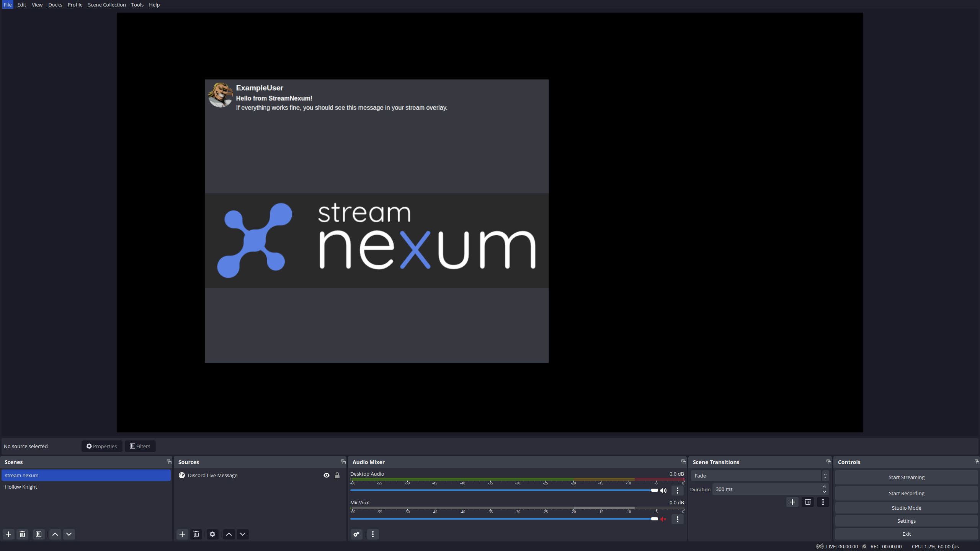
Task: Open Studio Mode
Action: coord(906,508)
